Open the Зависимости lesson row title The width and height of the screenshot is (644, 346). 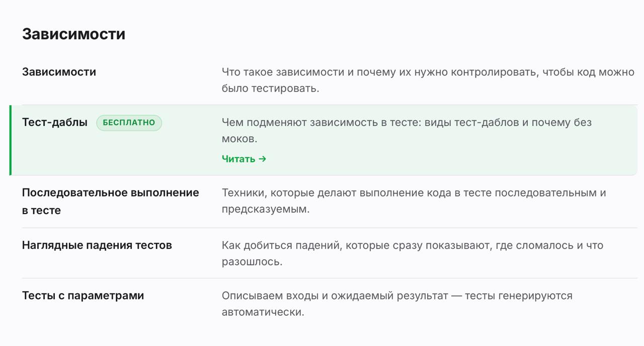click(59, 72)
